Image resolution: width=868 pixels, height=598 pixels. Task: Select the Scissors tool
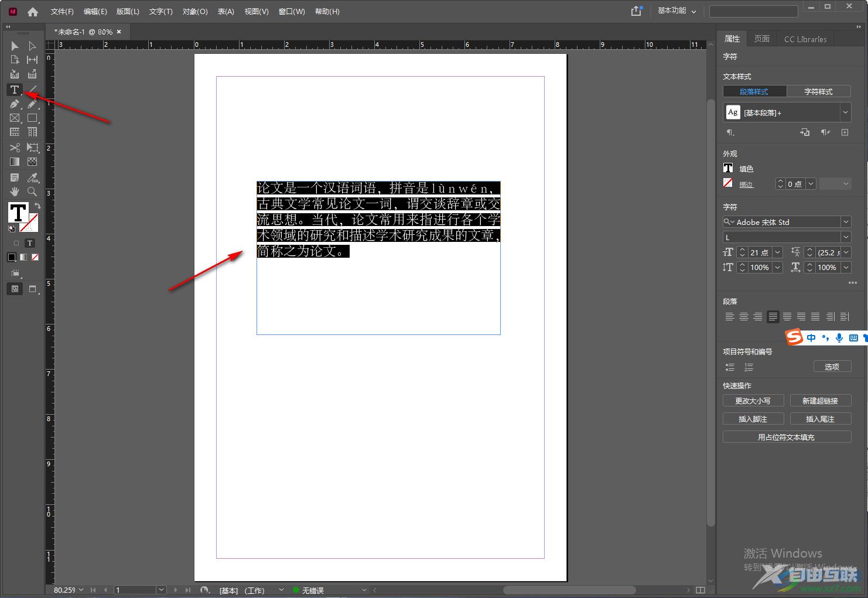click(x=15, y=148)
